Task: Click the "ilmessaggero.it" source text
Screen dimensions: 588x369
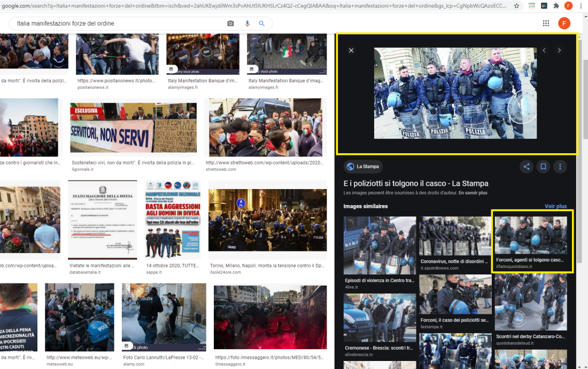Action: pos(230,364)
